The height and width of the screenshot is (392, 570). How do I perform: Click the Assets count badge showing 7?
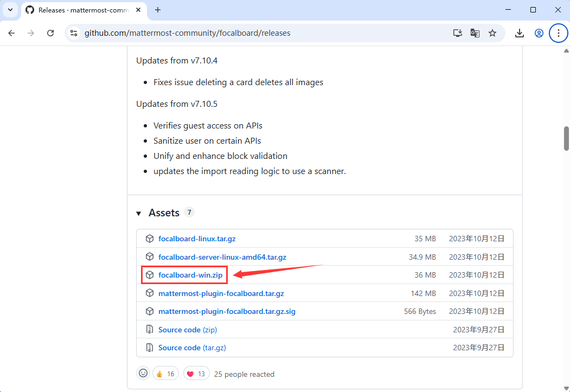[x=189, y=212]
